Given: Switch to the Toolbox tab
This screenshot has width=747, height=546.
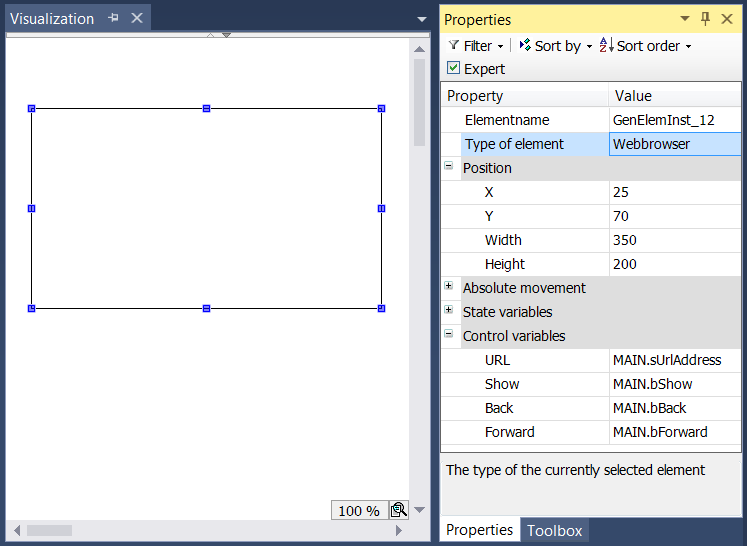Looking at the screenshot, I should [x=555, y=530].
